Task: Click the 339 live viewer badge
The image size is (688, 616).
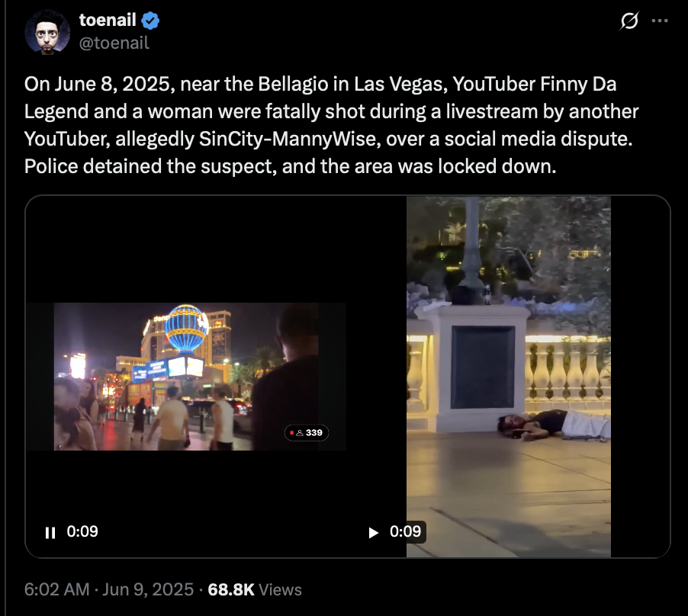Action: tap(307, 433)
